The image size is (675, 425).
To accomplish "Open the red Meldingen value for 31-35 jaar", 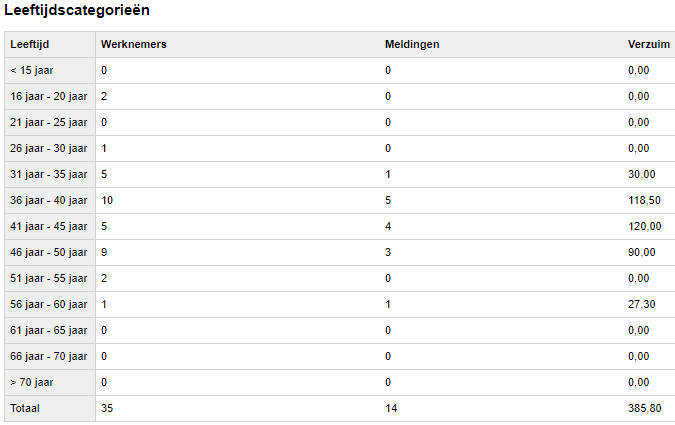I will coord(388,174).
